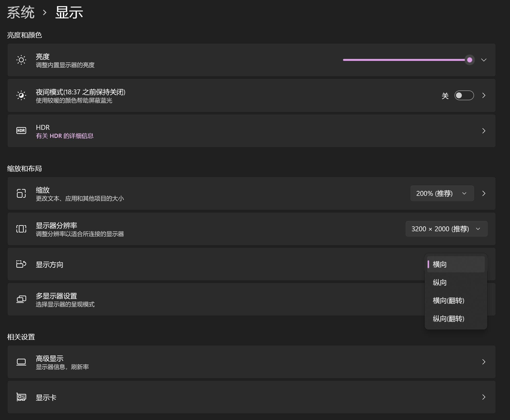
Task: Select currently checked 横向 option
Action: 440,264
